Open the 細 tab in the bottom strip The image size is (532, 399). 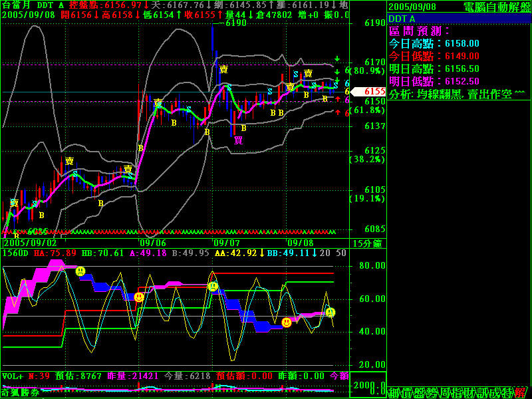394,392
